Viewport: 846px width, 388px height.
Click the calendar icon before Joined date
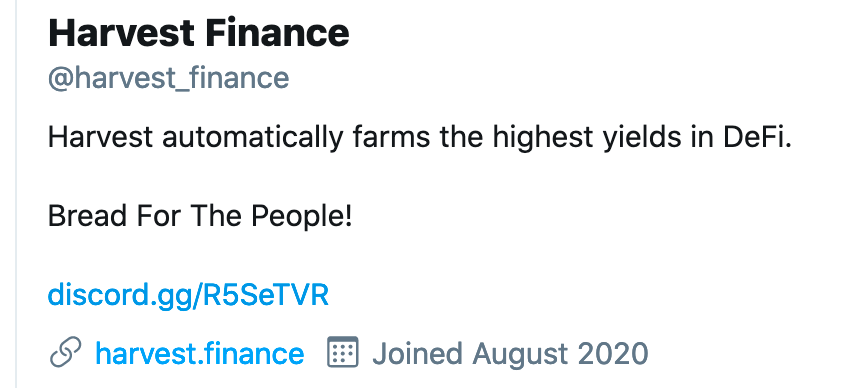pos(343,352)
